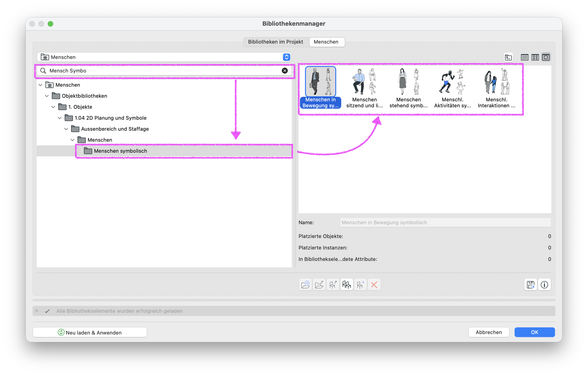
Task: Select Menschen stehend symbolisch thumbnail
Action: tap(408, 81)
